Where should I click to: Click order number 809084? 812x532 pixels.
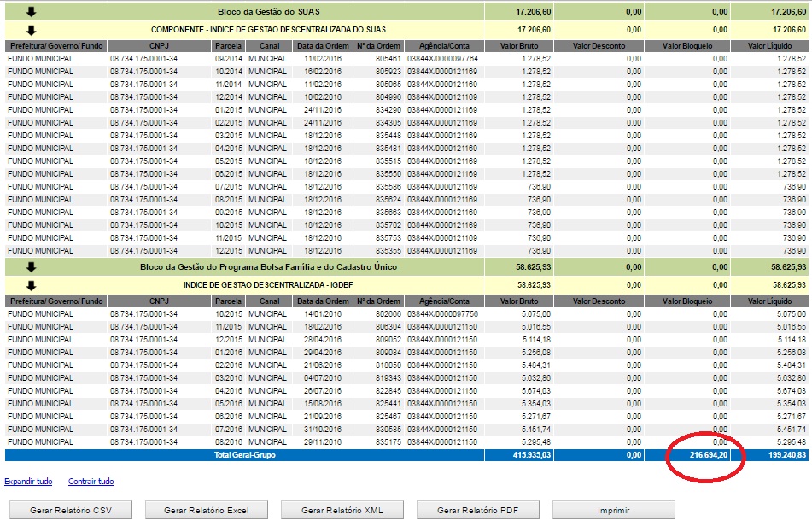pyautogui.click(x=388, y=353)
